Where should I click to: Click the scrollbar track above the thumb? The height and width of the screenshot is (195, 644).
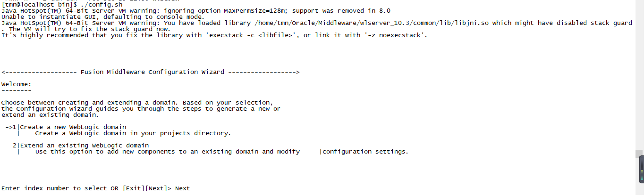(638, 75)
